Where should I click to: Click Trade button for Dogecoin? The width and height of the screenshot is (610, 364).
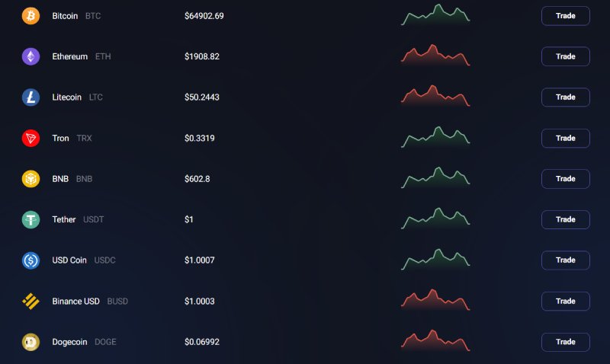565,342
